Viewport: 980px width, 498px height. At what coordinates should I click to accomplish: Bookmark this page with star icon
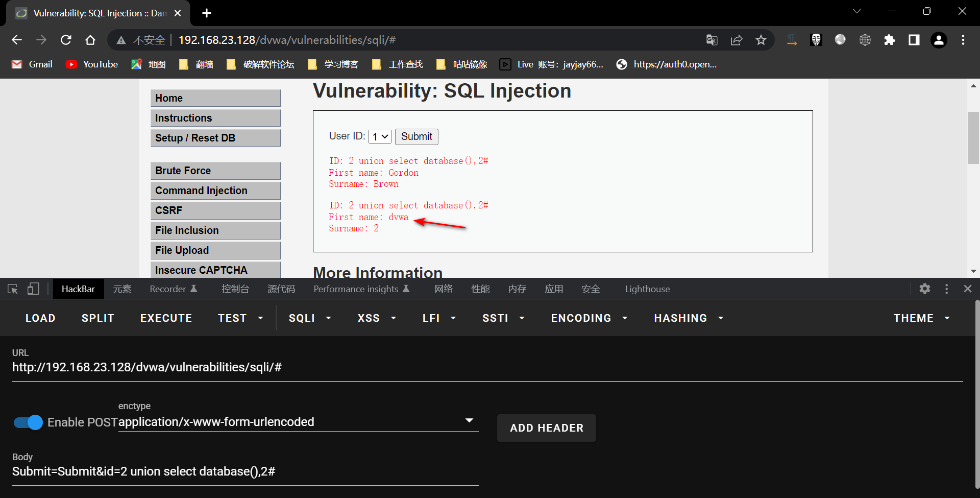pos(761,40)
